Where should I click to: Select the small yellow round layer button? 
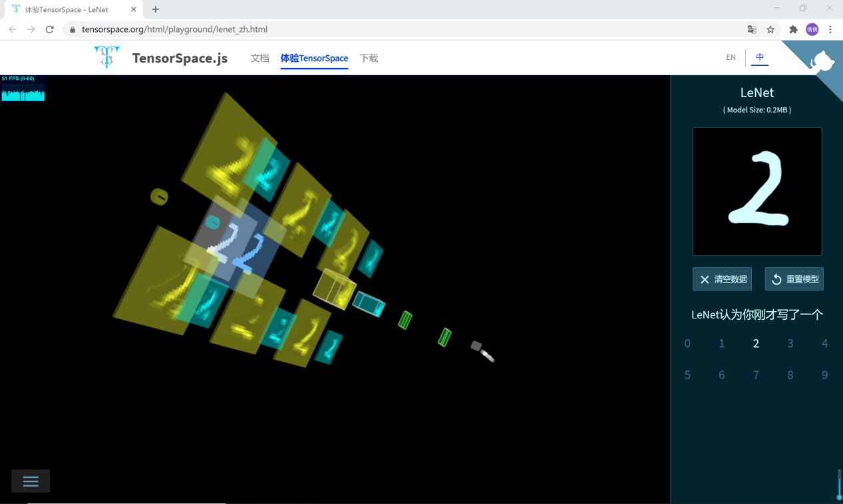coord(159,196)
